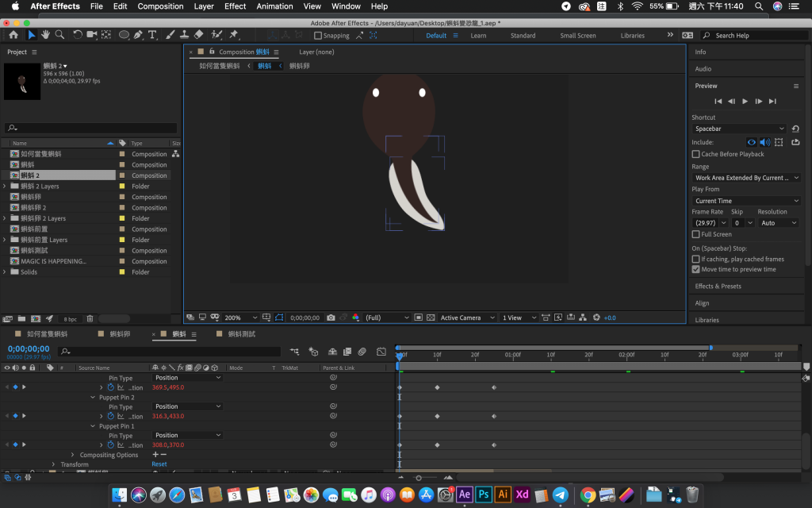Open Play From Current Time dropdown
This screenshot has height=508, width=812.
pyautogui.click(x=746, y=201)
